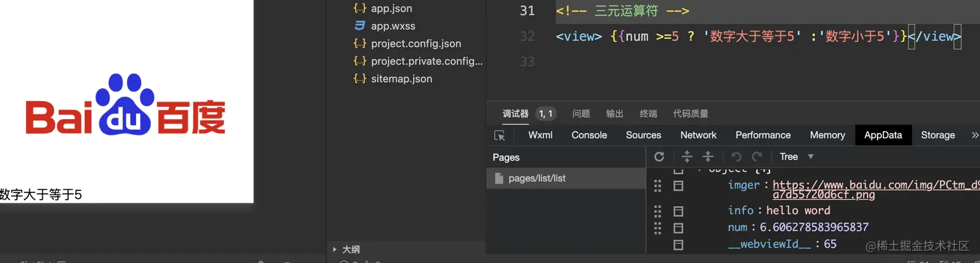Click the num value 6.606278583965837
Screen dimensions: 980x263
pyautogui.click(x=814, y=227)
